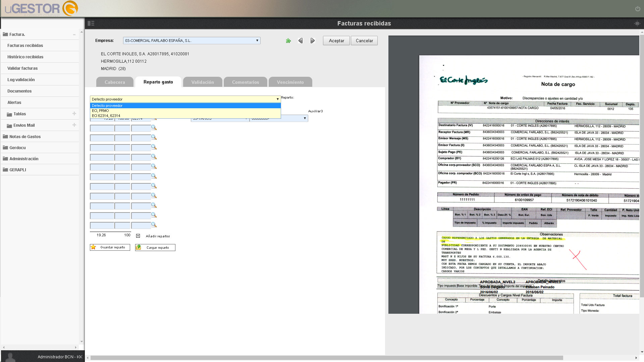Open search magnifier in second reparto row
644x362 pixels.
click(x=154, y=128)
